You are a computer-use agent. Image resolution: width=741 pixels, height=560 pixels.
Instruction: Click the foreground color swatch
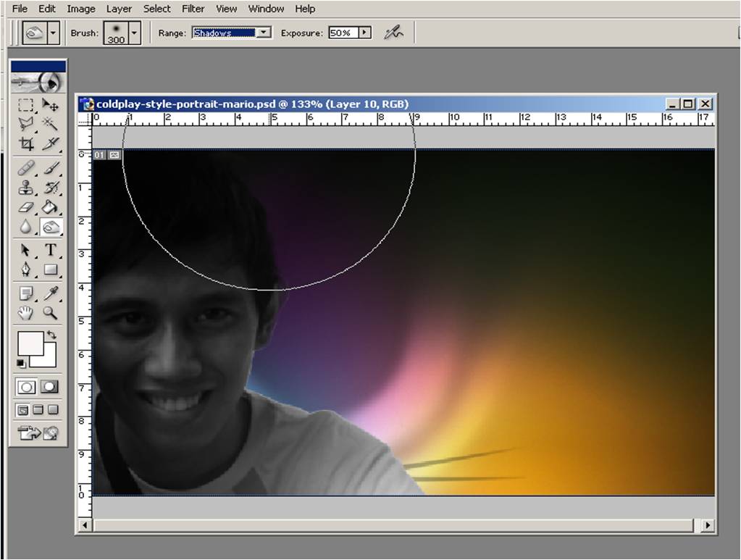tap(30, 343)
